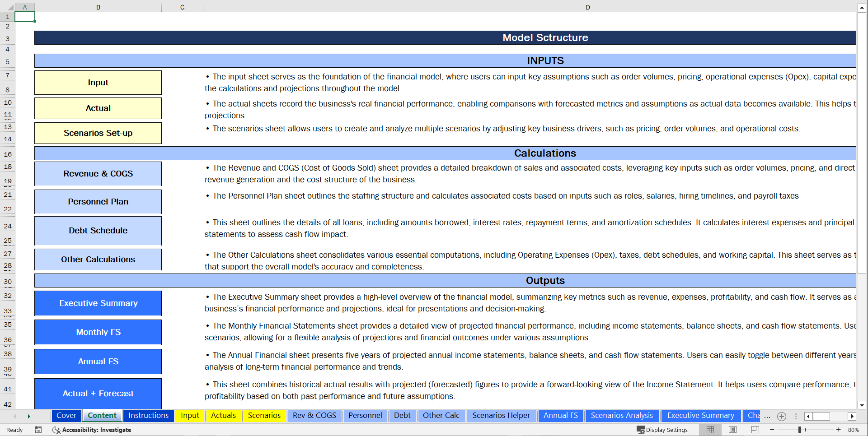Open hidden sheet list via the ellipsis
This screenshot has height=436, width=868.
click(x=767, y=417)
